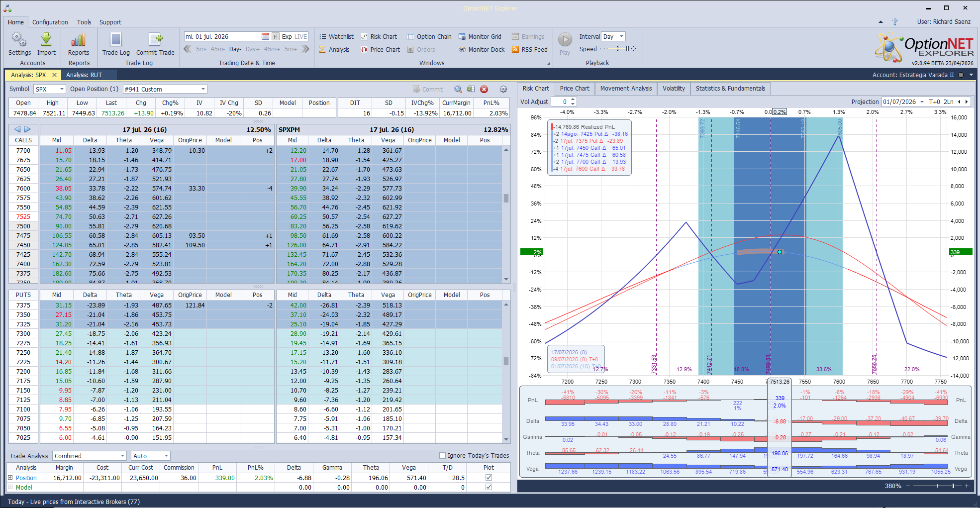Image resolution: width=980 pixels, height=508 pixels.
Task: Open the Option Chain window
Action: 429,36
